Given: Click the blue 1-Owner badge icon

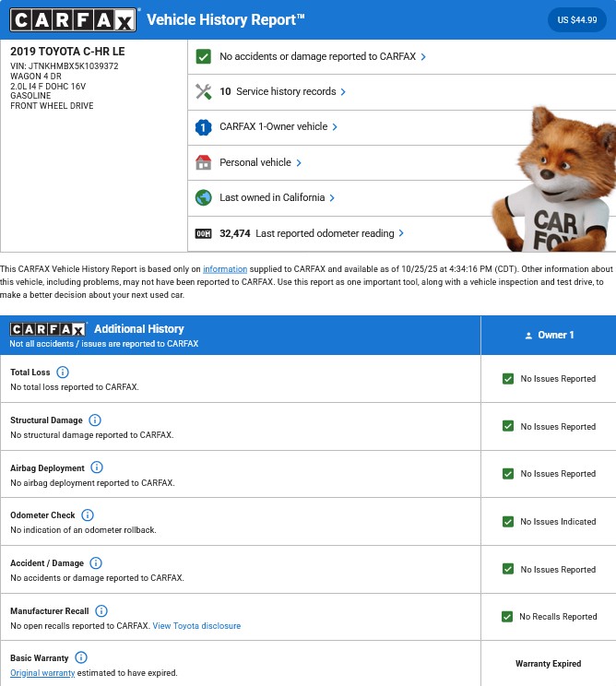Looking at the screenshot, I should click(x=204, y=127).
